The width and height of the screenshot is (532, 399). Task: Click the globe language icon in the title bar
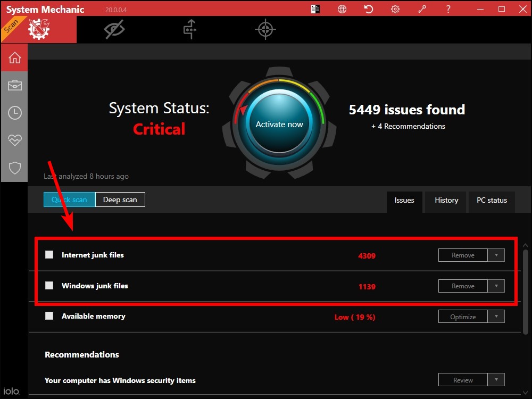(x=342, y=9)
